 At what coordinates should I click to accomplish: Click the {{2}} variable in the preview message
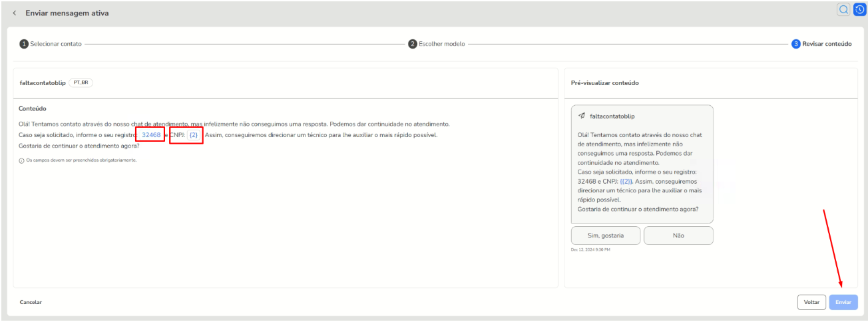(626, 180)
